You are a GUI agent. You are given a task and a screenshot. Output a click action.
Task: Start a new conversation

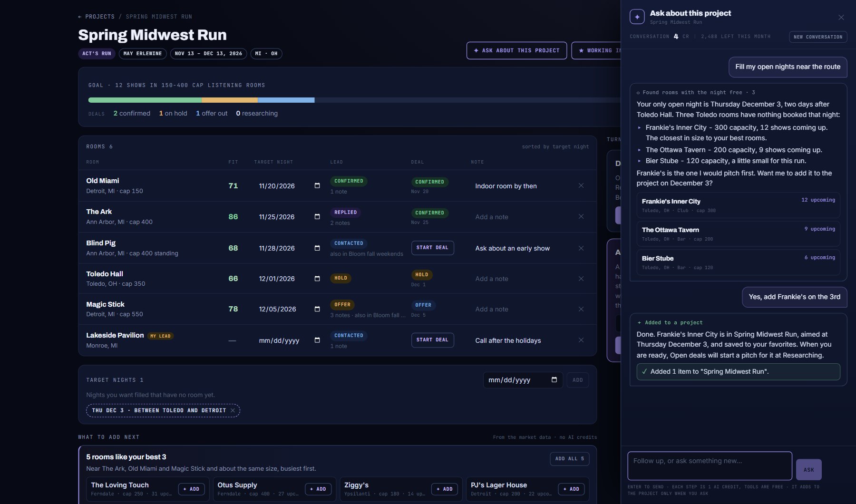[x=818, y=37]
